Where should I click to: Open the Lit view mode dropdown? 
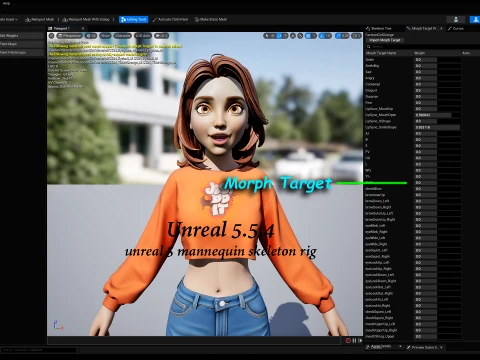[x=91, y=36]
